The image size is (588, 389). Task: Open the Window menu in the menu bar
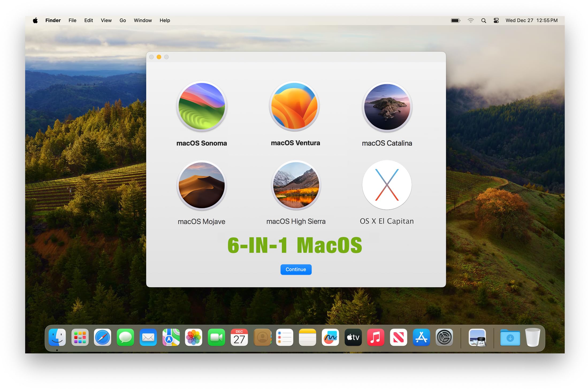pos(143,20)
